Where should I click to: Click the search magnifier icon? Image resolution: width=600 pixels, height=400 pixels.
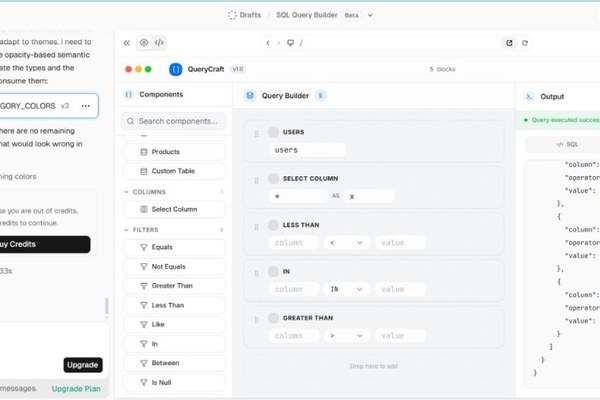(130, 121)
